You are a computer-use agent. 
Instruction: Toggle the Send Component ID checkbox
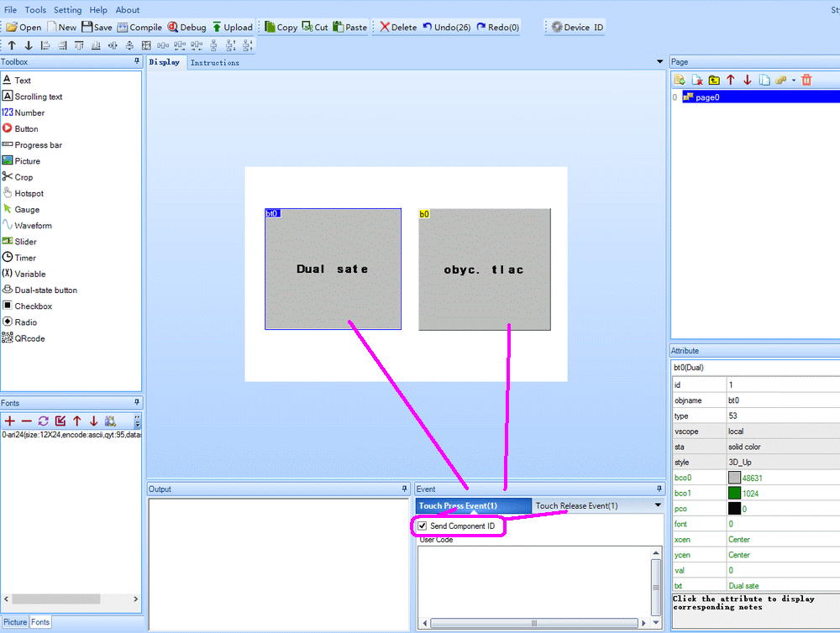423,526
